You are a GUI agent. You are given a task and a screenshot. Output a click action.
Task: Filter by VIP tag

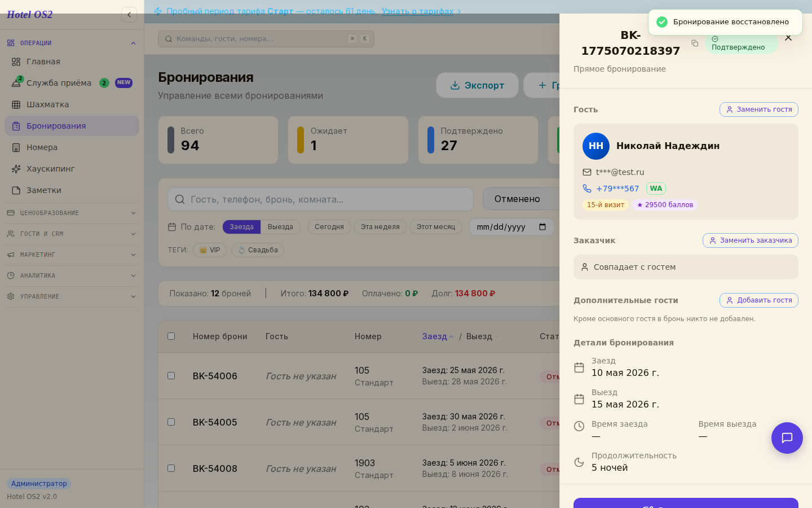point(210,250)
